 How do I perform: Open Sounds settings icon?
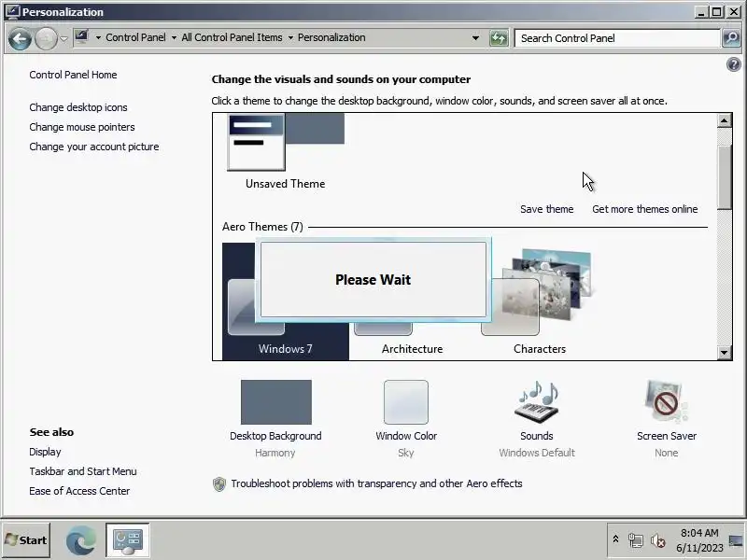point(537,402)
